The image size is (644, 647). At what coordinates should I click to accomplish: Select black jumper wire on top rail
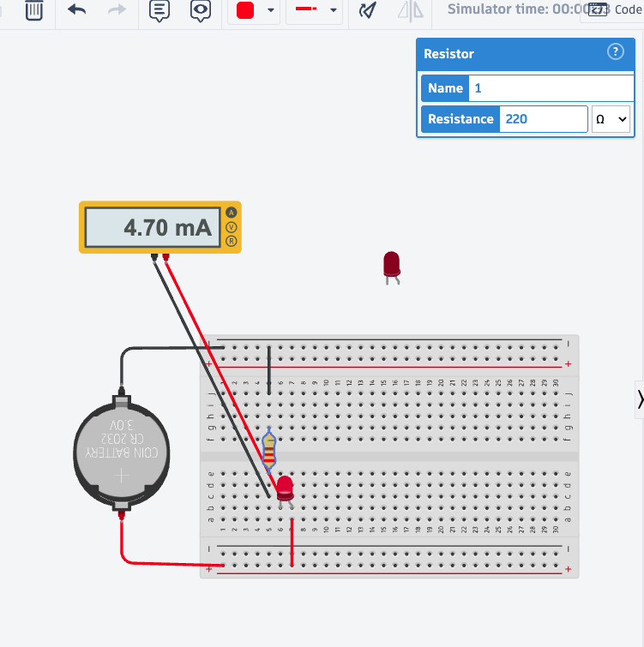(x=269, y=370)
